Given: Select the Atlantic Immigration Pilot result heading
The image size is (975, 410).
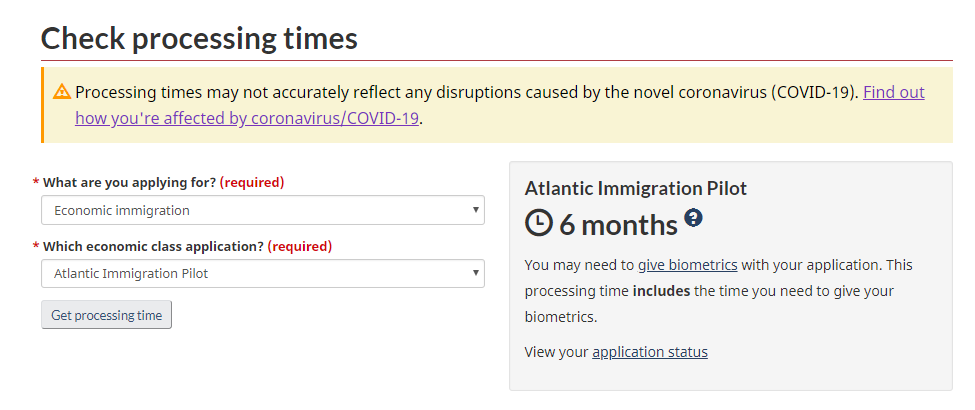Looking at the screenshot, I should [x=635, y=188].
